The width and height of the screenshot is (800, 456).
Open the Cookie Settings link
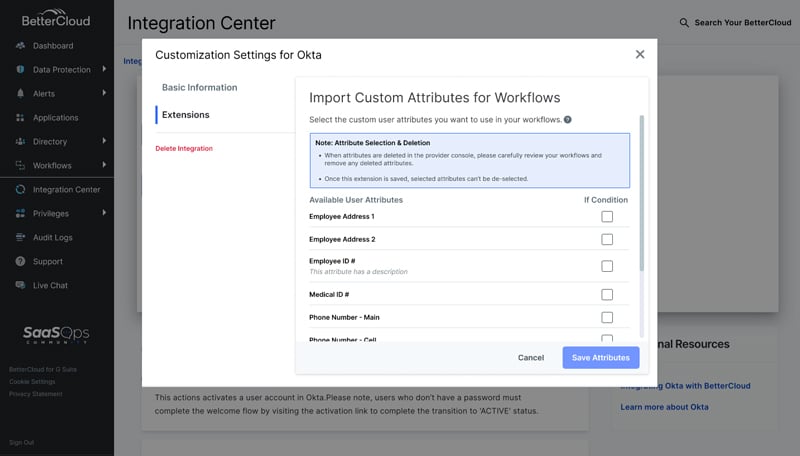coord(32,382)
